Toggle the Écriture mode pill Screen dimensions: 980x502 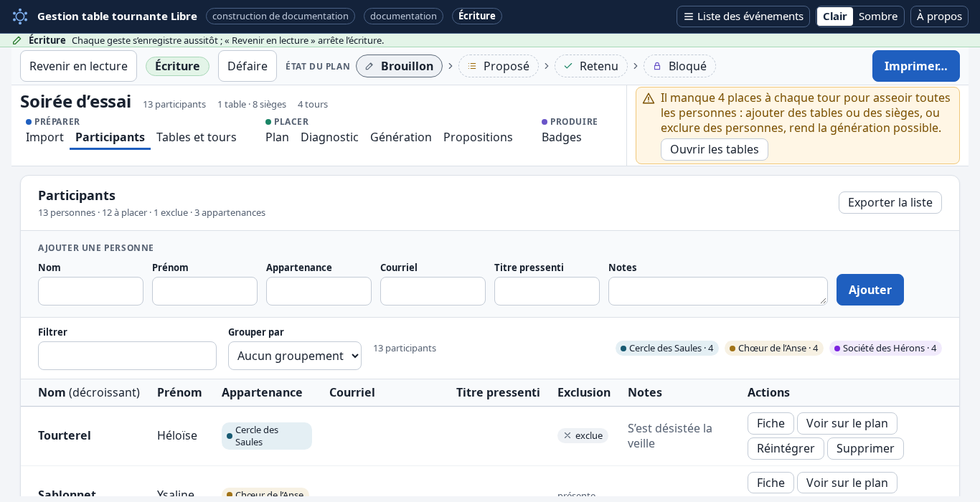(x=177, y=66)
